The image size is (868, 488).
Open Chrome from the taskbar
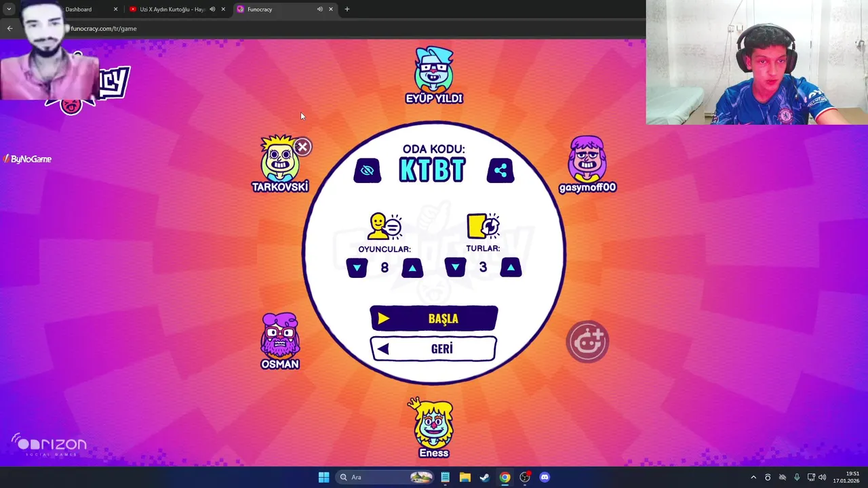(505, 477)
